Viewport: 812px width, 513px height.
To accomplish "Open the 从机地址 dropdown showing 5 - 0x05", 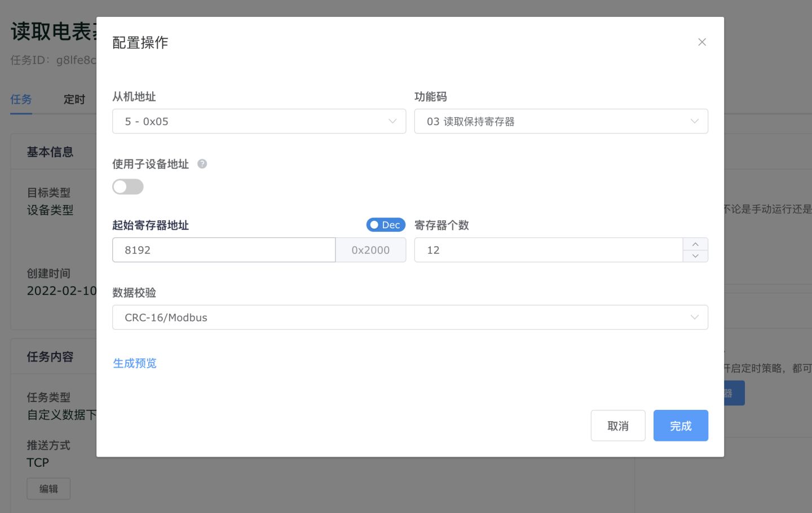I will pyautogui.click(x=259, y=121).
